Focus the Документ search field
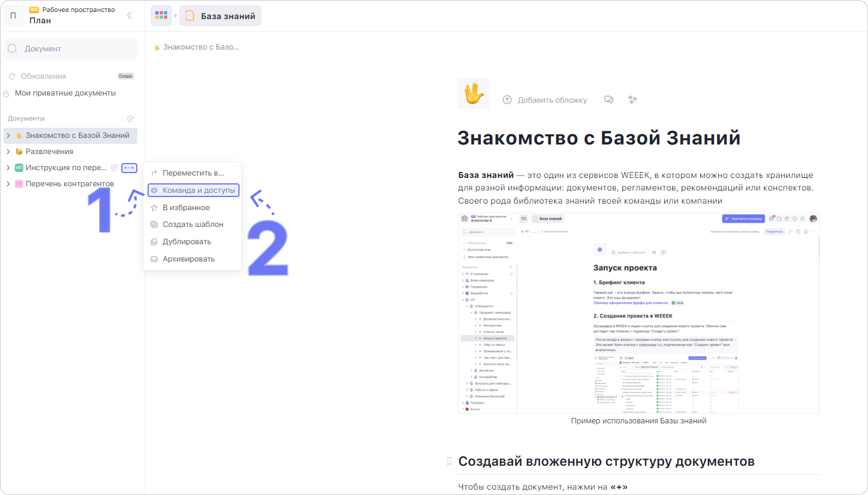The width and height of the screenshot is (868, 495). point(70,49)
